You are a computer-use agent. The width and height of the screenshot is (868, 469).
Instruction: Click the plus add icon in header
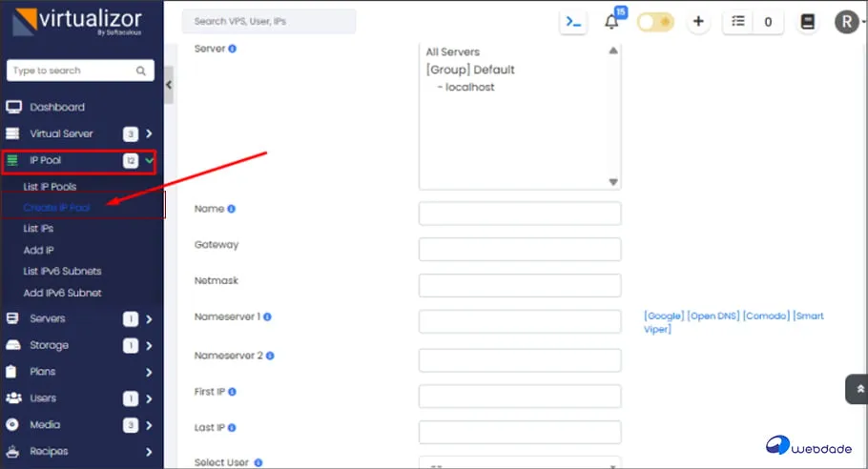click(698, 22)
